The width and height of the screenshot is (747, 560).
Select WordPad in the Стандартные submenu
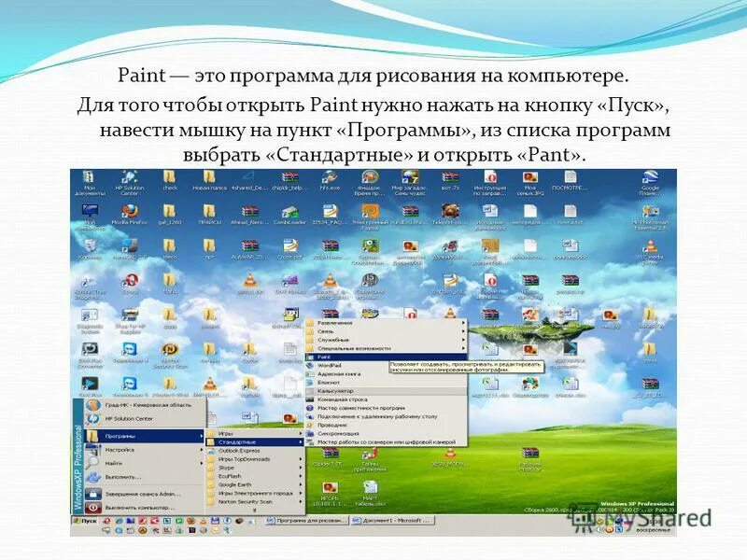click(x=386, y=365)
